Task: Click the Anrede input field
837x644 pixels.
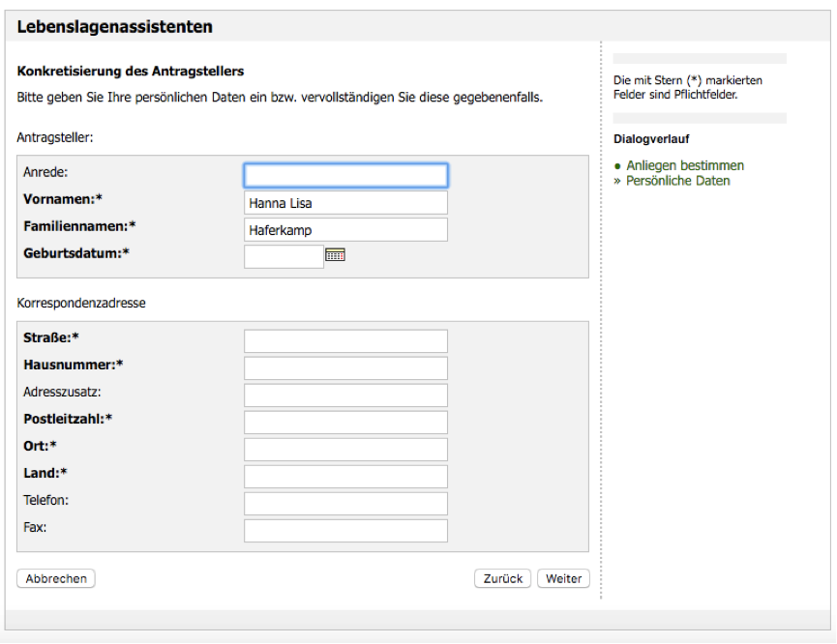Action: [345, 176]
